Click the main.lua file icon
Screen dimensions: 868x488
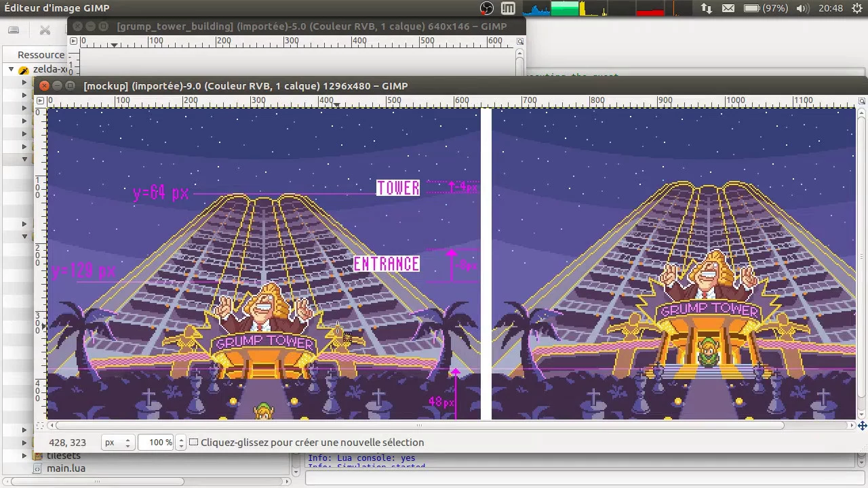point(38,468)
